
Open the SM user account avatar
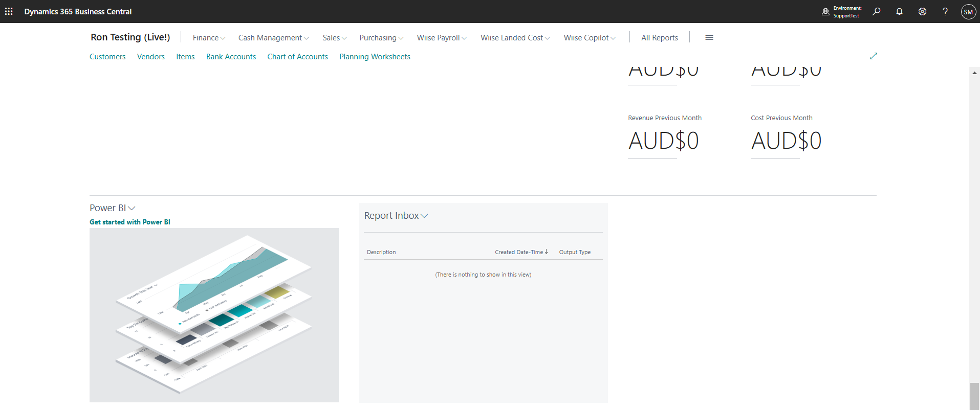968,12
